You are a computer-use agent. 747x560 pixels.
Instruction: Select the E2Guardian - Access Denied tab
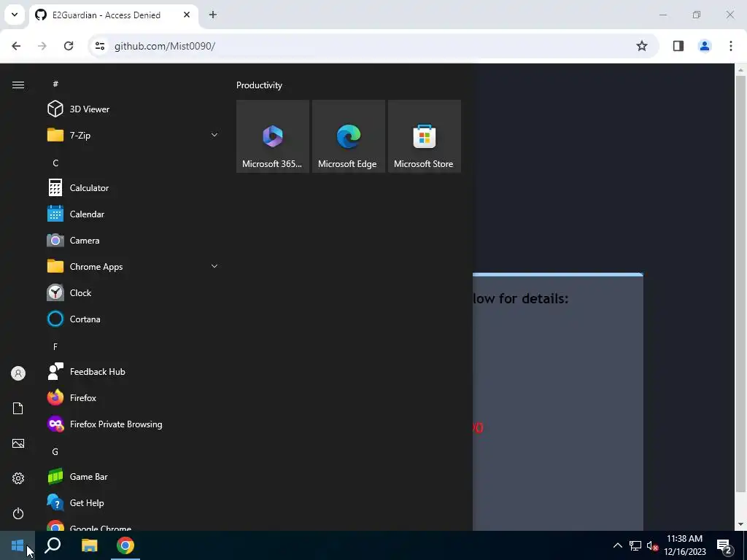pos(113,15)
